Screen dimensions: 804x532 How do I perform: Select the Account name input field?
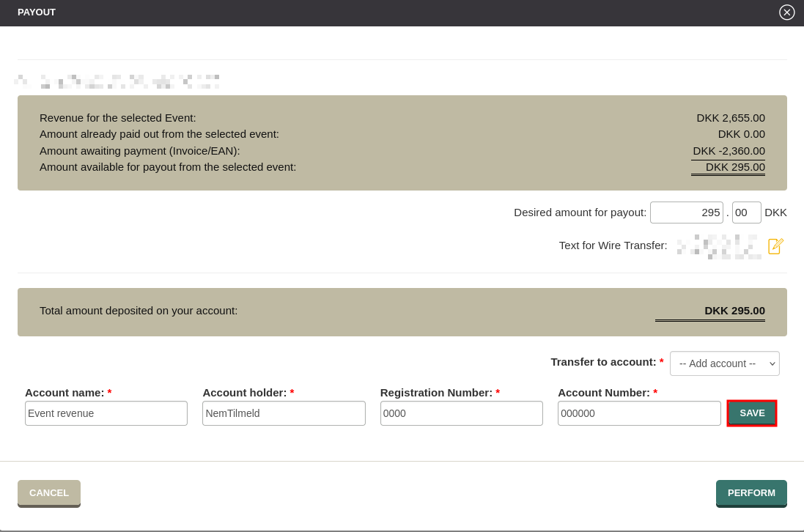pos(106,413)
